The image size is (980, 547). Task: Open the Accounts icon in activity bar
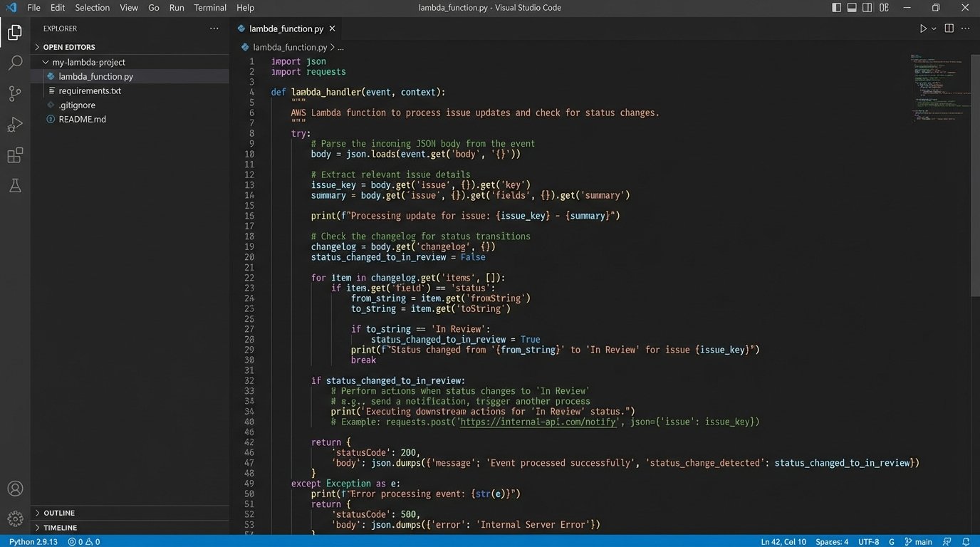click(x=14, y=489)
